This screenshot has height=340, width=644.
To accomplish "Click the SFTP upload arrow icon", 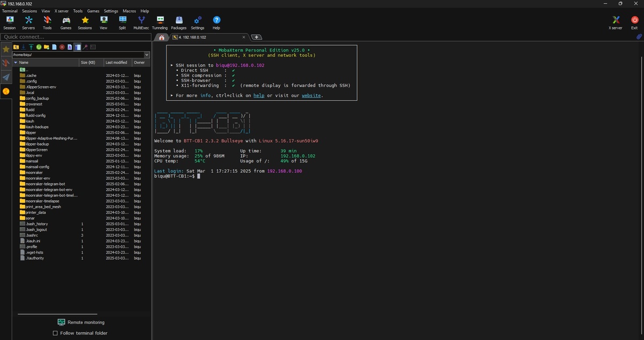I will coord(31,47).
